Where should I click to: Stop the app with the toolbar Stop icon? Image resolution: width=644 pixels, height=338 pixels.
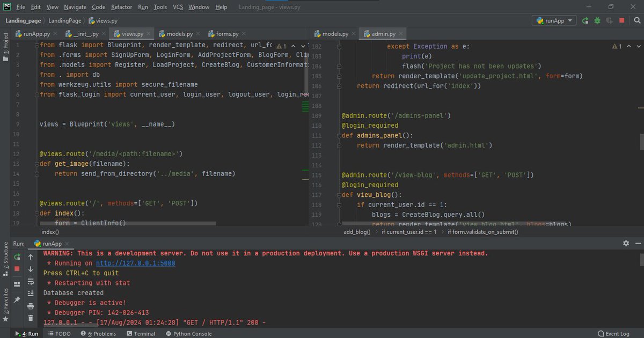coord(621,20)
